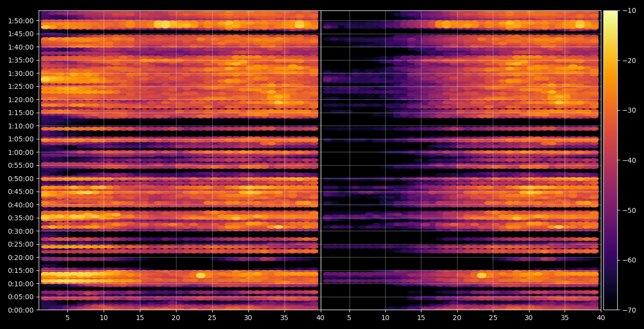Click x-axis label 30 under left heatmap

click(x=248, y=318)
